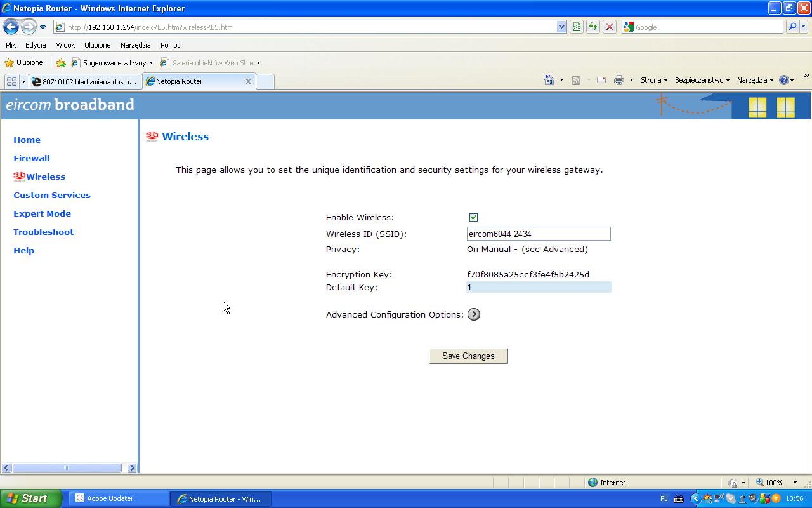Refresh the page with the green arrows icon

pos(593,27)
